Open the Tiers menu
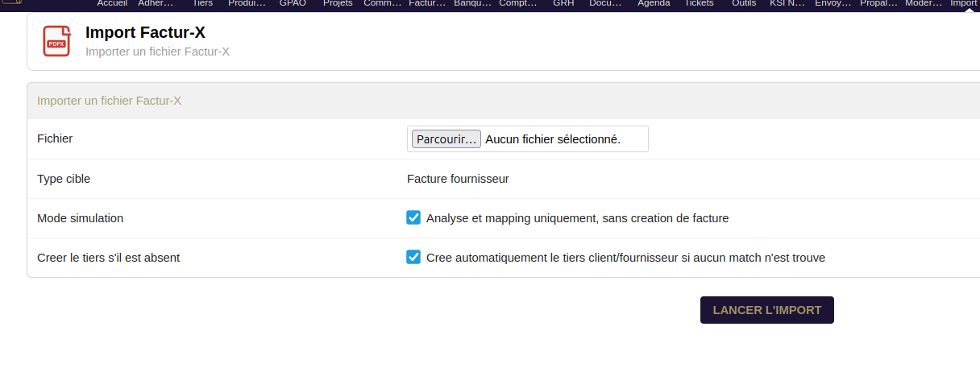 (202, 3)
